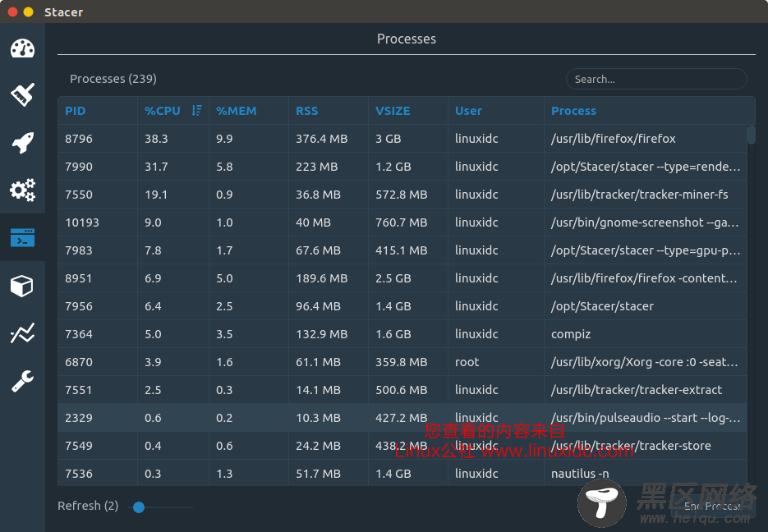Select the firefox -content process row

pos(402,278)
